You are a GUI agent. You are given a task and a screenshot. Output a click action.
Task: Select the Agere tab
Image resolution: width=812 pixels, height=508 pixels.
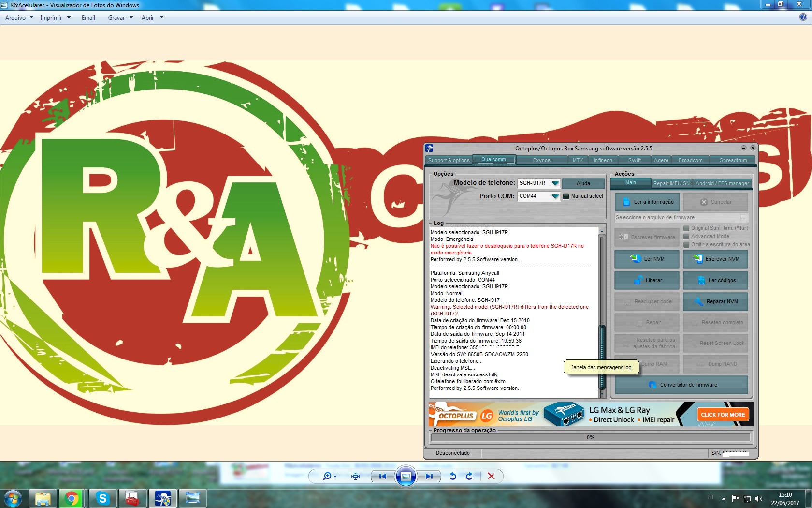tap(661, 160)
